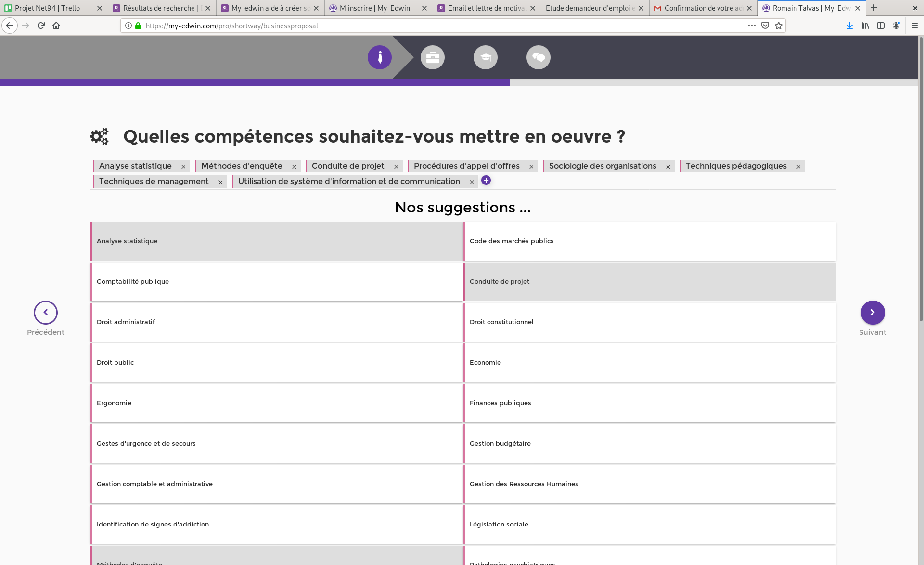Click the URL address bar
This screenshot has width=924, height=565.
433,26
